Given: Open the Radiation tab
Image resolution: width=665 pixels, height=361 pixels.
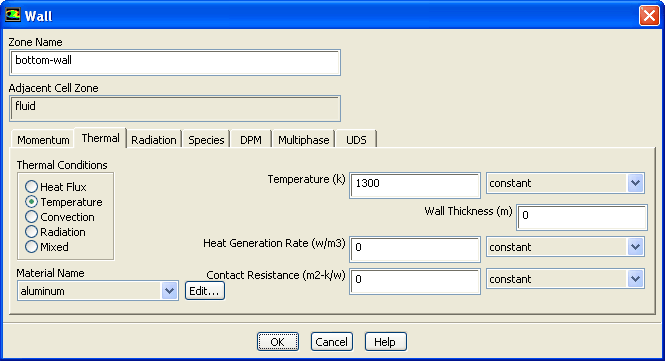Looking at the screenshot, I should tap(154, 140).
